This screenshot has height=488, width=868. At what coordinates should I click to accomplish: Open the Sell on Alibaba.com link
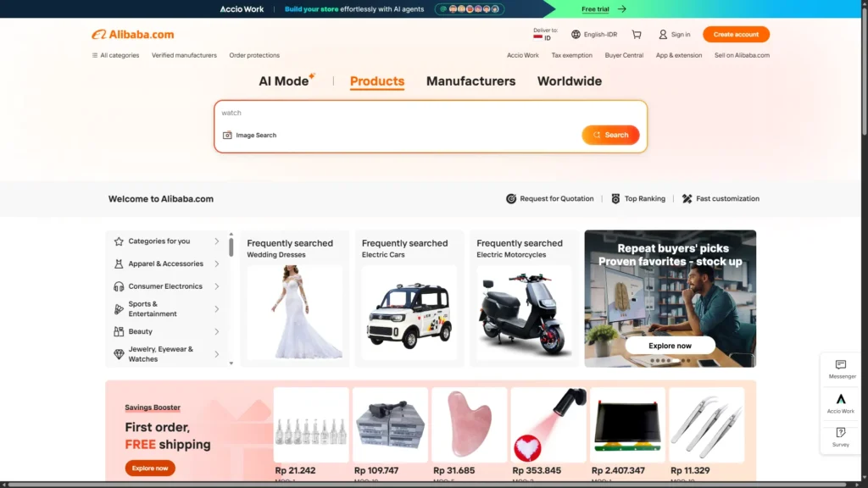tap(742, 55)
